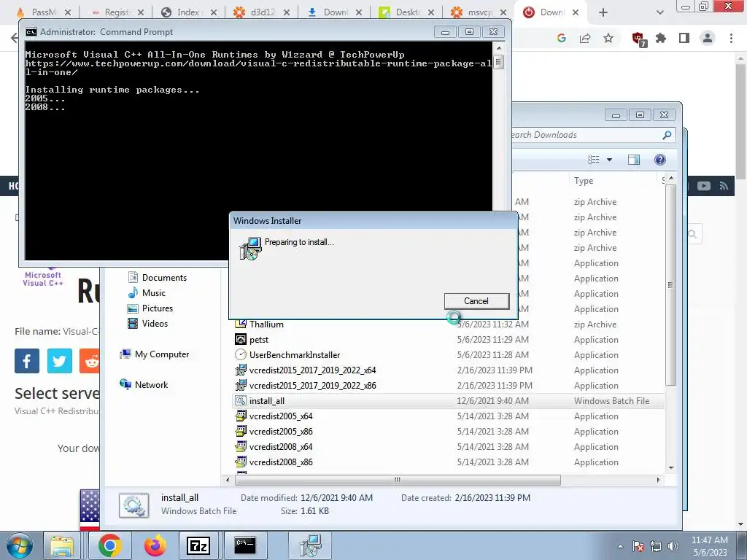The width and height of the screenshot is (747, 560).
Task: Click Chrome back navigation arrow
Action: pos(15,38)
